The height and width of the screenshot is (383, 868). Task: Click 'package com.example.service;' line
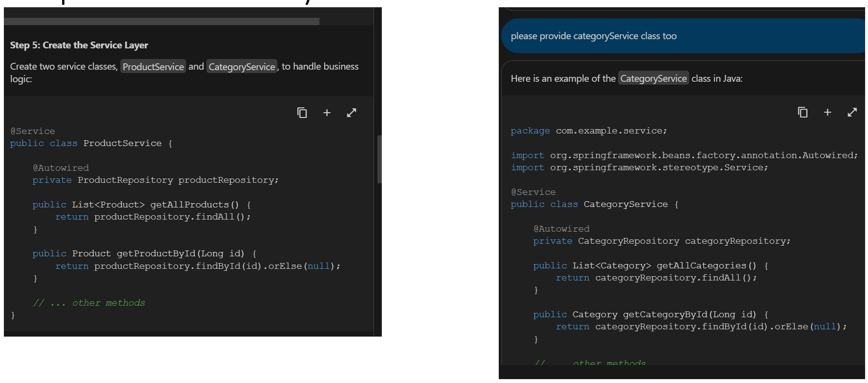(x=589, y=131)
